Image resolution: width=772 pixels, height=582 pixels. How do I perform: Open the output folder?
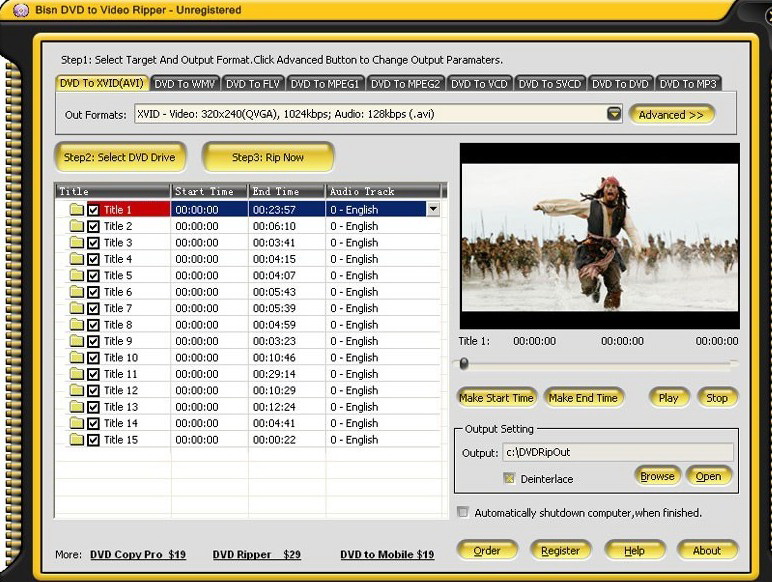[x=708, y=476]
